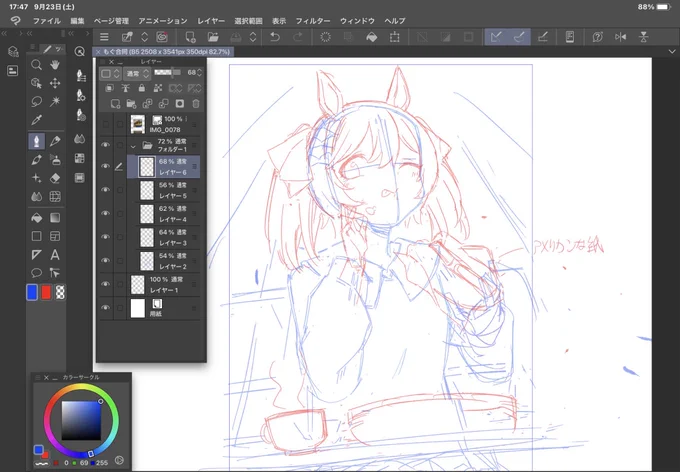Hide レイヤー 2 with its eye icon
The width and height of the screenshot is (680, 472).
point(105,260)
